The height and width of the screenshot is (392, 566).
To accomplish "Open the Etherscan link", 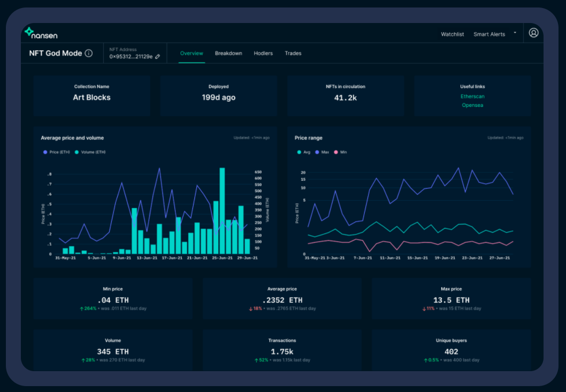I will point(472,96).
